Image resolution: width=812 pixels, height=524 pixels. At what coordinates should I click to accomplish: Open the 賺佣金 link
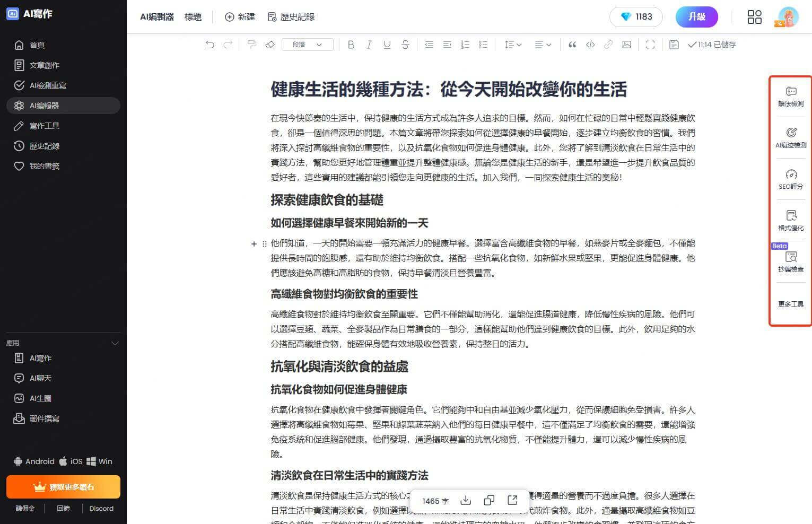[x=25, y=509]
